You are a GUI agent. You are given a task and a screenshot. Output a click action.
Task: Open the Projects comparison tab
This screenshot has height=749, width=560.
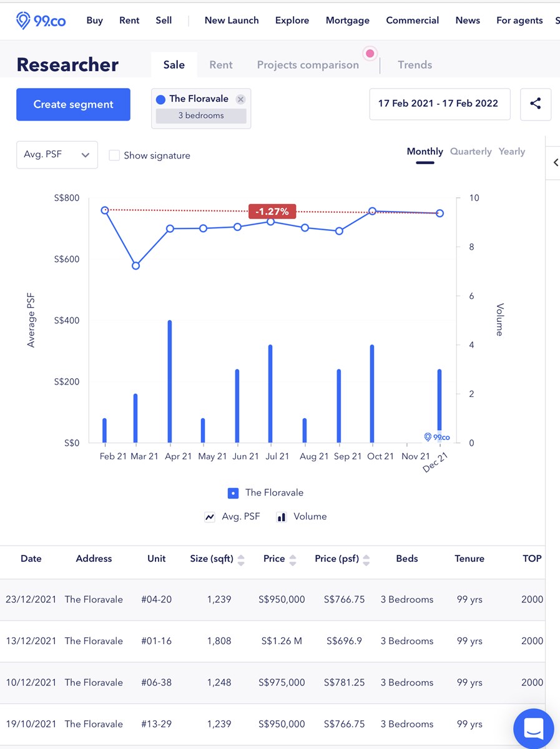(308, 65)
